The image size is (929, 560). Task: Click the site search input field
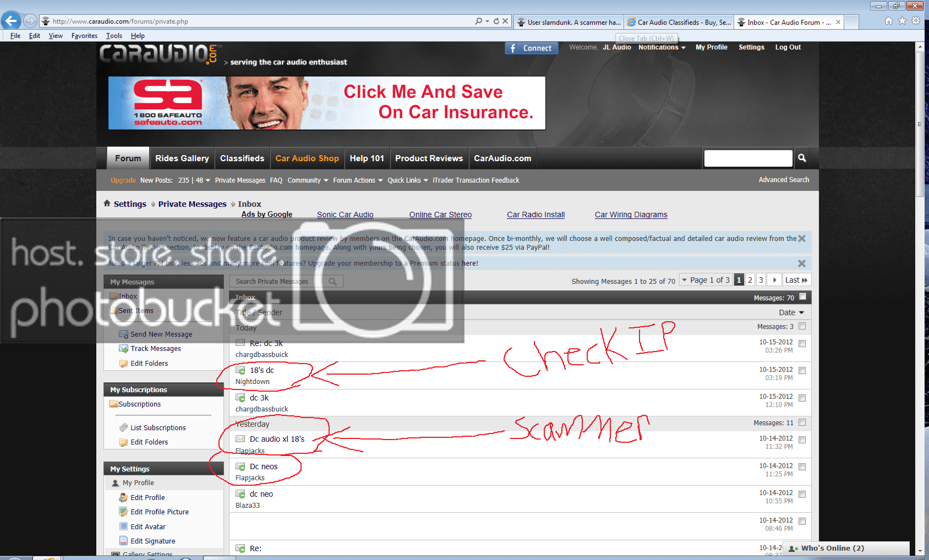pyautogui.click(x=748, y=158)
